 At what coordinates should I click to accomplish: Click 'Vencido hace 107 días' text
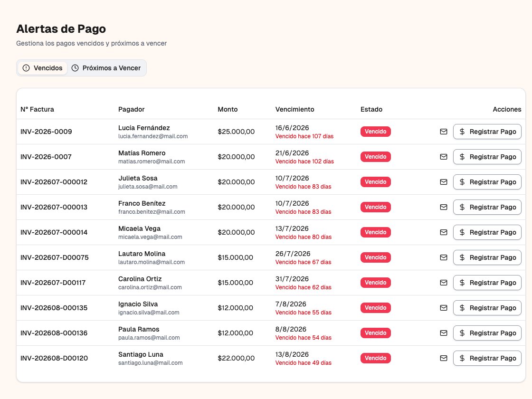point(304,136)
